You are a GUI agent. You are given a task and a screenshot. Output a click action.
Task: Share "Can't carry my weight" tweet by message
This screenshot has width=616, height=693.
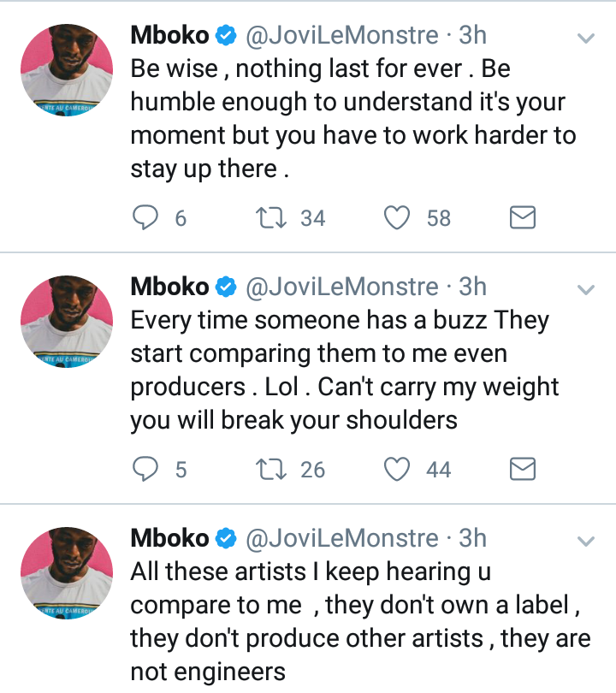523,469
